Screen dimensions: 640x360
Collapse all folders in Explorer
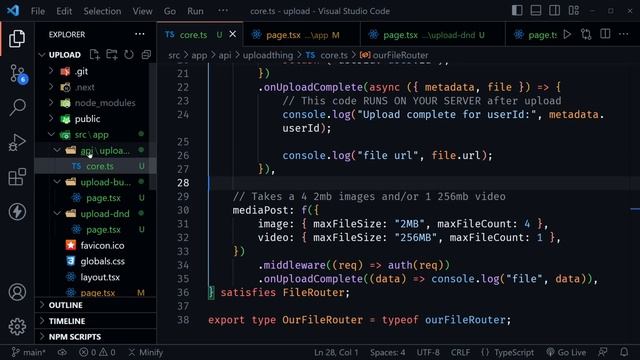146,54
